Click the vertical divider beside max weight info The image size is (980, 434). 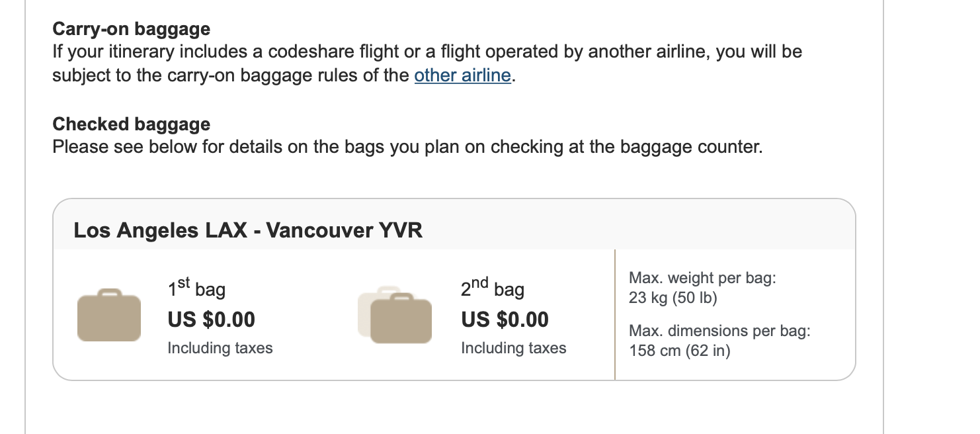coord(615,314)
